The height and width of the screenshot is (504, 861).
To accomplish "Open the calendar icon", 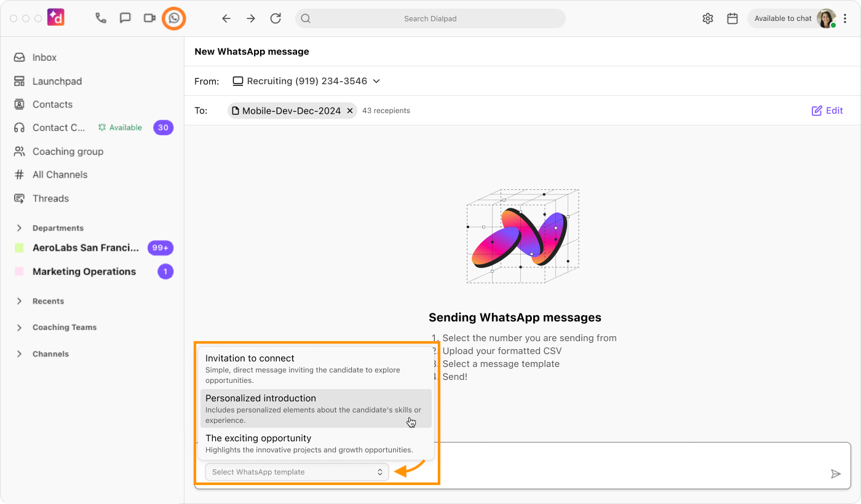I will click(x=732, y=18).
